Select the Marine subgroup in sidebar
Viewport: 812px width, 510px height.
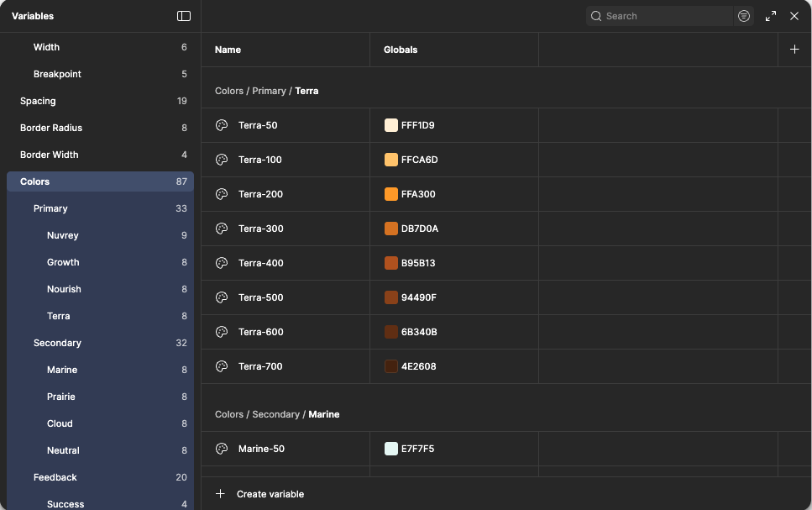(x=101, y=370)
